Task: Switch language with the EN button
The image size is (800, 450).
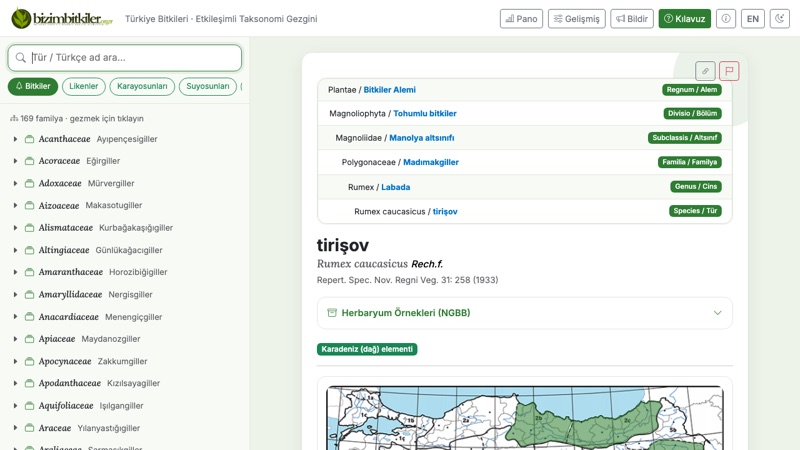Action: coord(753,19)
